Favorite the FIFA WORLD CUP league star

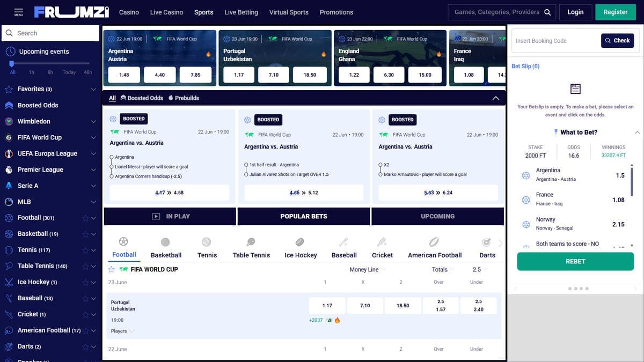[x=112, y=269]
